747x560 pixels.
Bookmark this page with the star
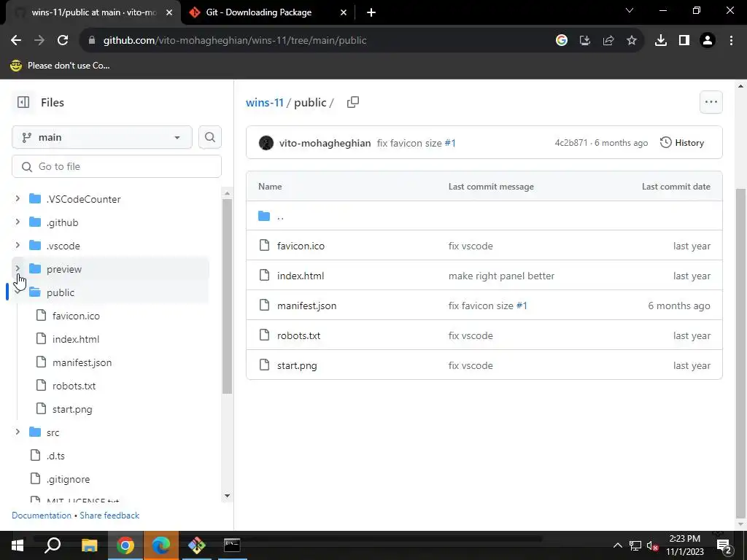[x=632, y=41]
